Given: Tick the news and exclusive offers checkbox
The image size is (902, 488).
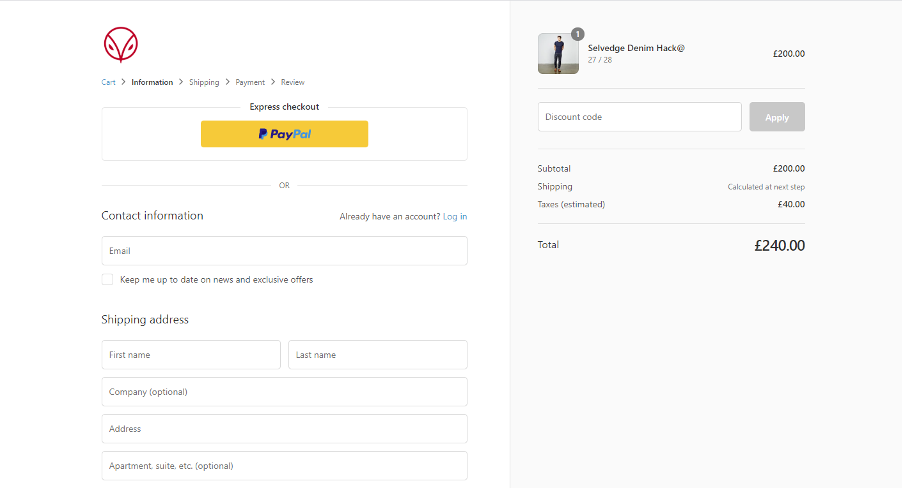Looking at the screenshot, I should [107, 280].
